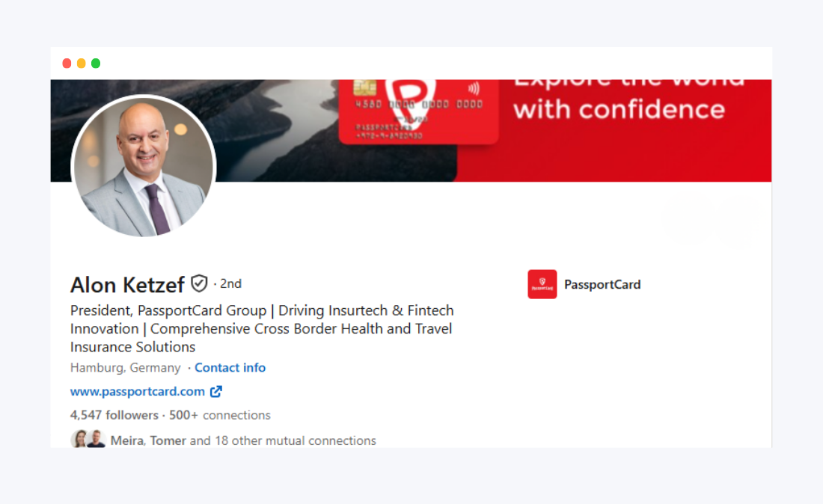The width and height of the screenshot is (823, 504).
Task: Click the Alon Ketzef name heading
Action: coord(127,285)
